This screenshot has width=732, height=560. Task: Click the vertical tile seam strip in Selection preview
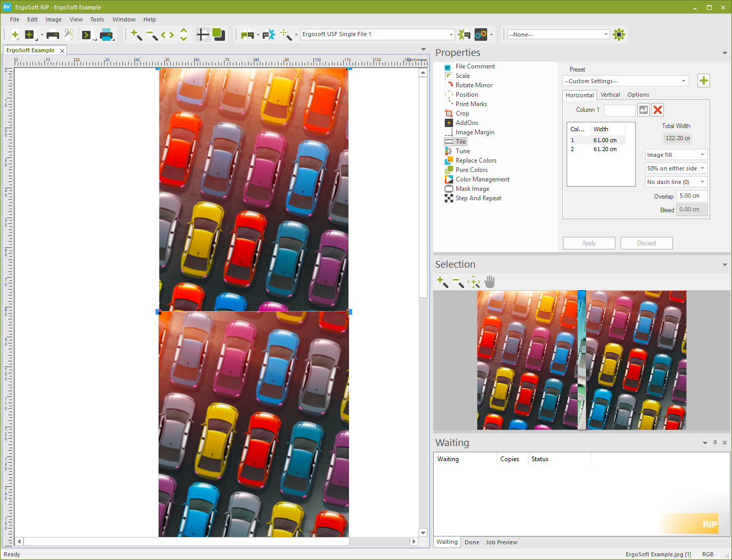tap(581, 360)
